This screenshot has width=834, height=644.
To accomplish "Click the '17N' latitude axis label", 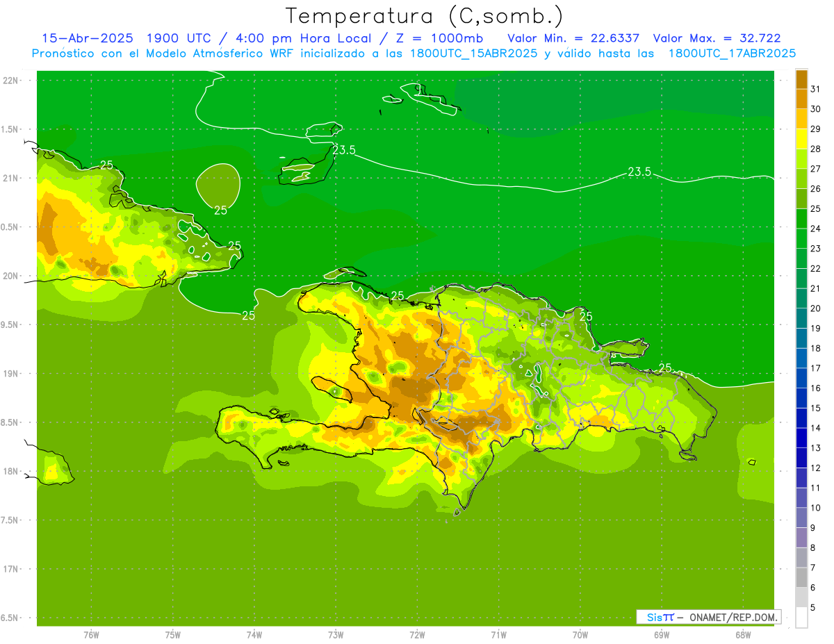I will coord(11,569).
